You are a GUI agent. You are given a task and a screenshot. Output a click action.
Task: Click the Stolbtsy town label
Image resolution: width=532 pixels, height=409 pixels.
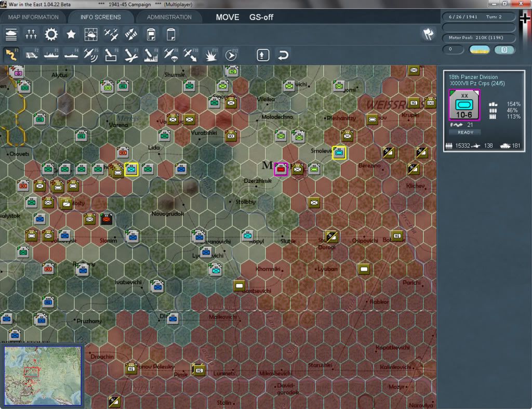[x=246, y=202]
